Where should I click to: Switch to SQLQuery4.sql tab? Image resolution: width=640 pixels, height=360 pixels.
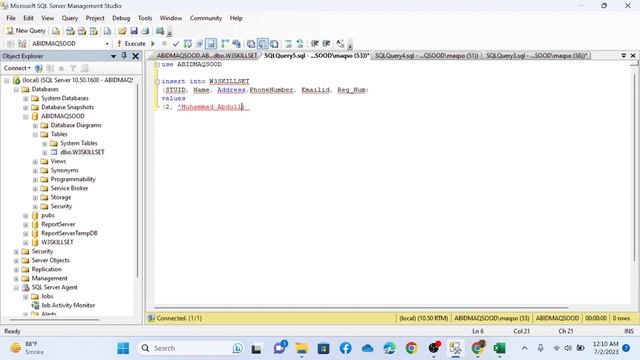coord(426,56)
